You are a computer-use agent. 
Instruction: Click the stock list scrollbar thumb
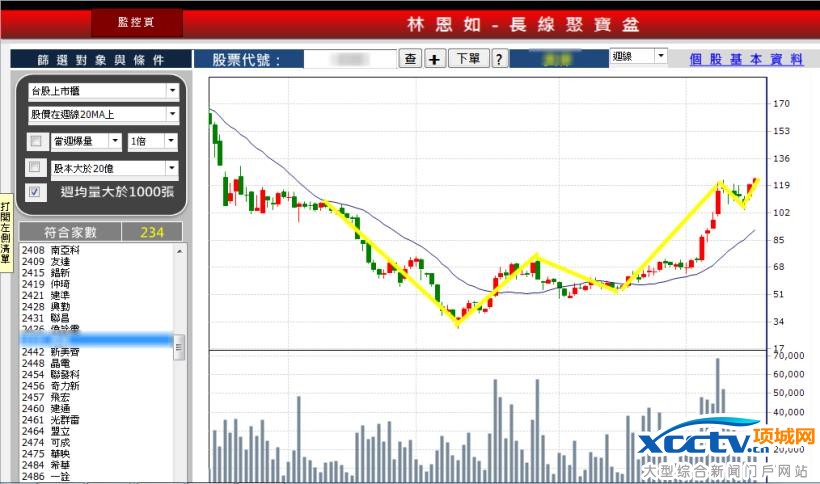click(179, 347)
